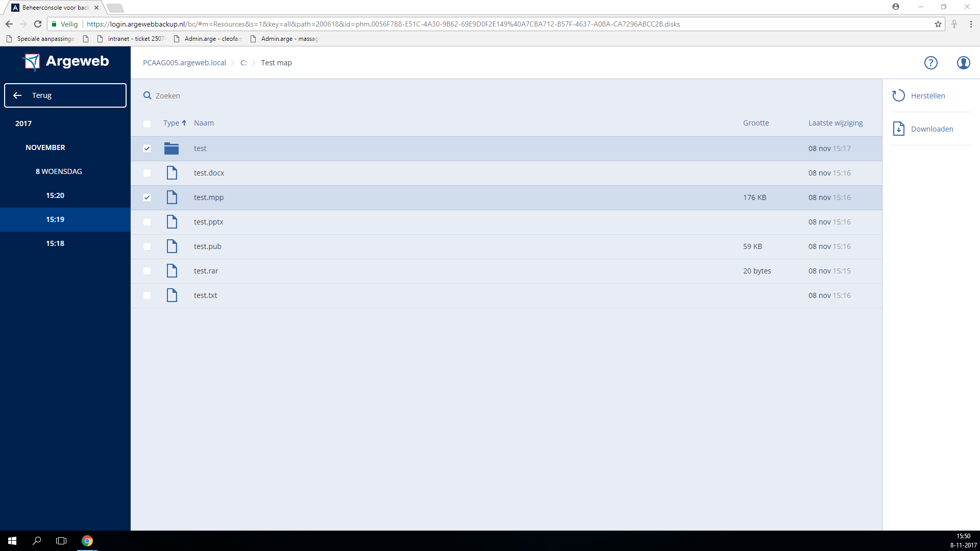The image size is (980, 551).
Task: Click Chrome icon in the taskbar
Action: (x=87, y=541)
